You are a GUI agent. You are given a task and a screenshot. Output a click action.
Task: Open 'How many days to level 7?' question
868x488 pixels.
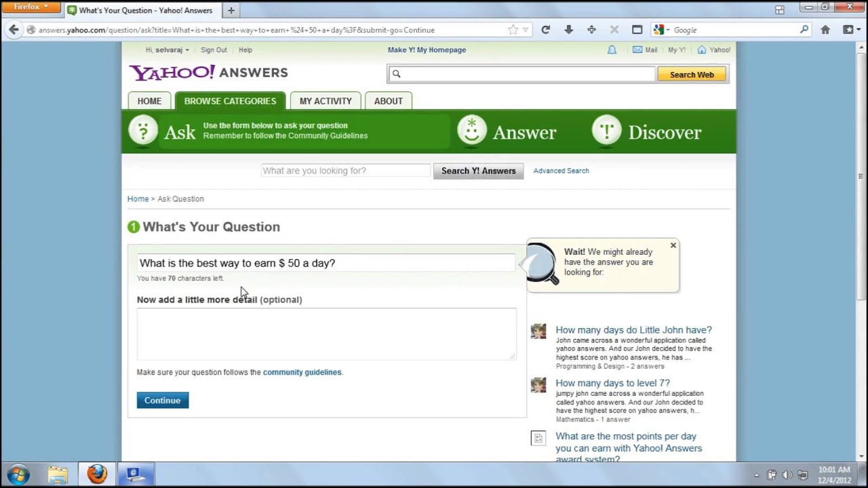coord(612,383)
